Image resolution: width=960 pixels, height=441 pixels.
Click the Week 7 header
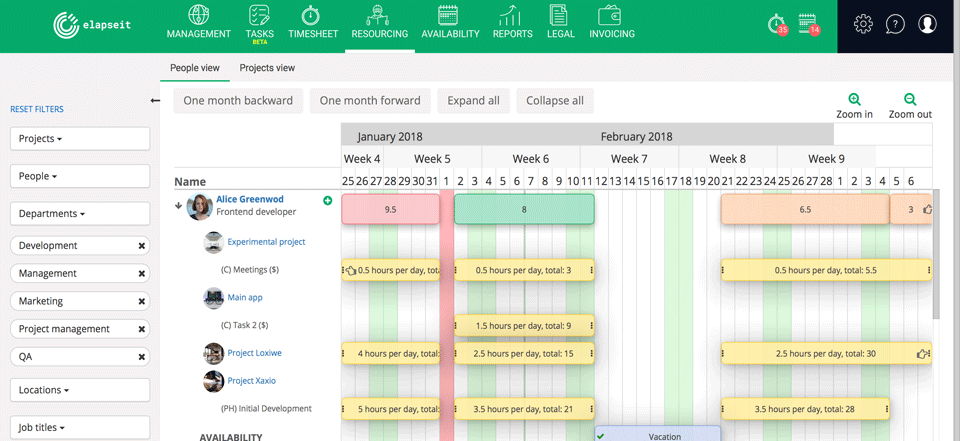[x=629, y=159]
